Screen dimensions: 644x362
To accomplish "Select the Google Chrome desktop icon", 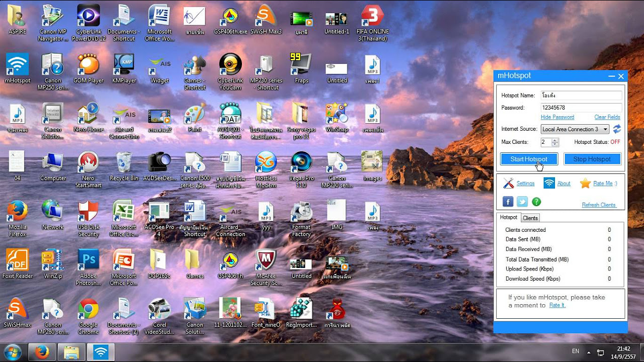I will click(88, 316).
